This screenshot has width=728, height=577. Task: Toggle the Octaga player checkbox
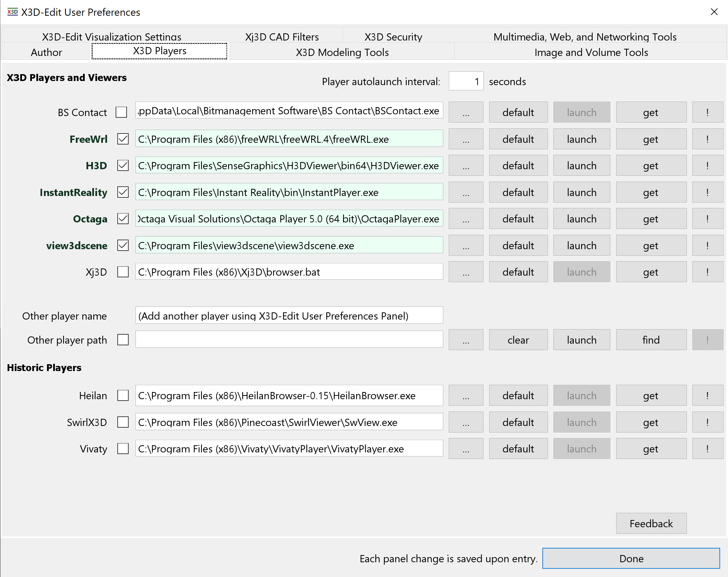(123, 219)
